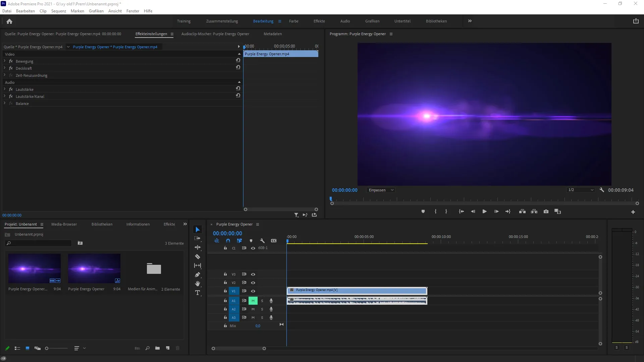
Task: Open the Metadaten tab
Action: (x=273, y=34)
